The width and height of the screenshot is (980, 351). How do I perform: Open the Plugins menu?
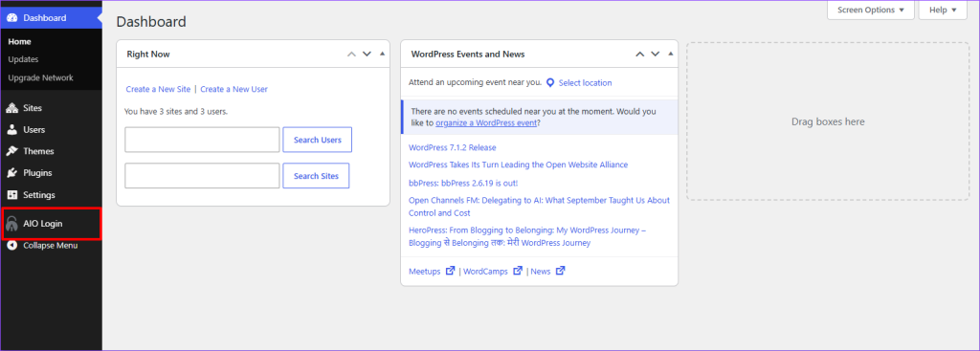[51, 173]
